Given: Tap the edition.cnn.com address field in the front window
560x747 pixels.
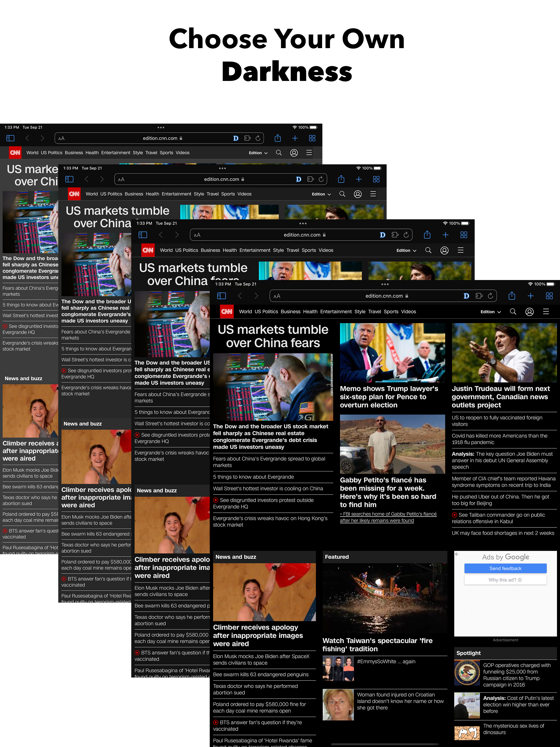Looking at the screenshot, I should 384,296.
